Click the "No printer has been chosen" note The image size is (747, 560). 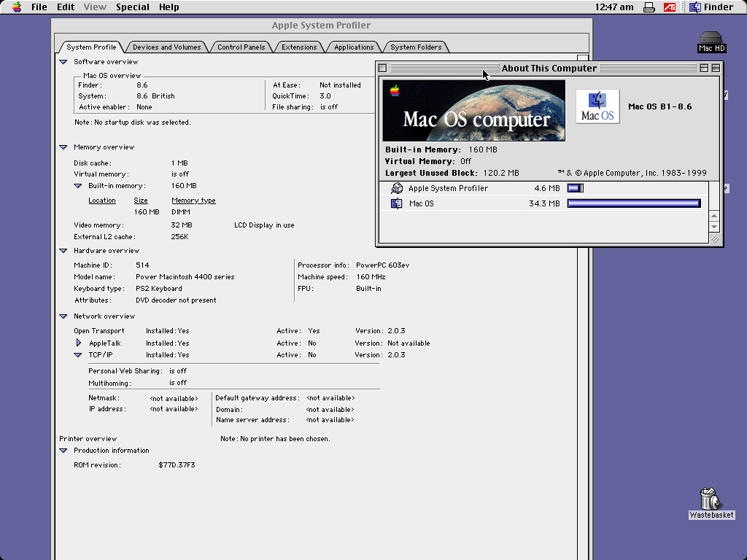tap(275, 438)
